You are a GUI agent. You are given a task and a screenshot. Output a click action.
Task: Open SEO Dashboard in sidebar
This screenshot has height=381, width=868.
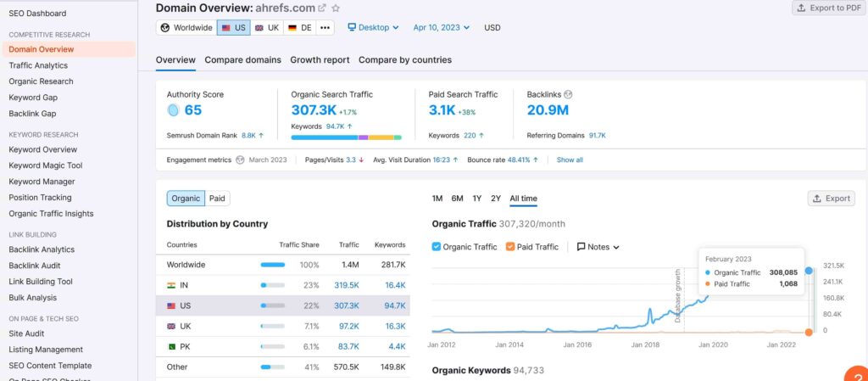point(37,14)
